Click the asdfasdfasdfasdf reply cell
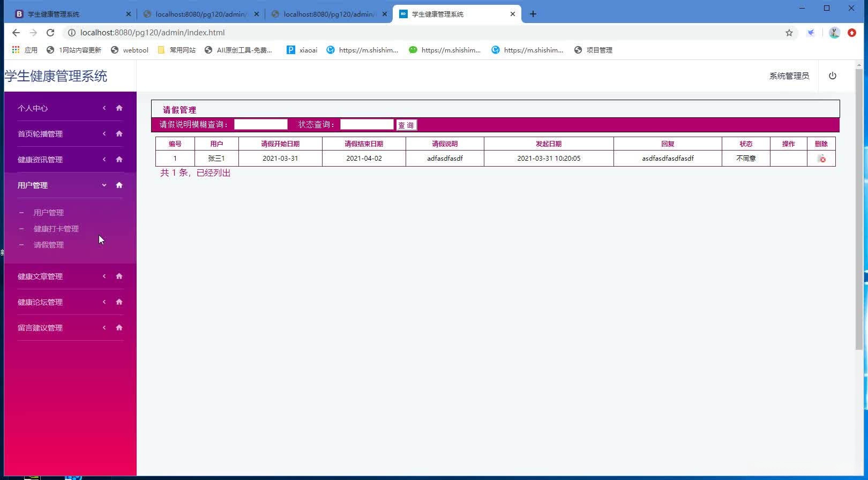 coord(668,159)
